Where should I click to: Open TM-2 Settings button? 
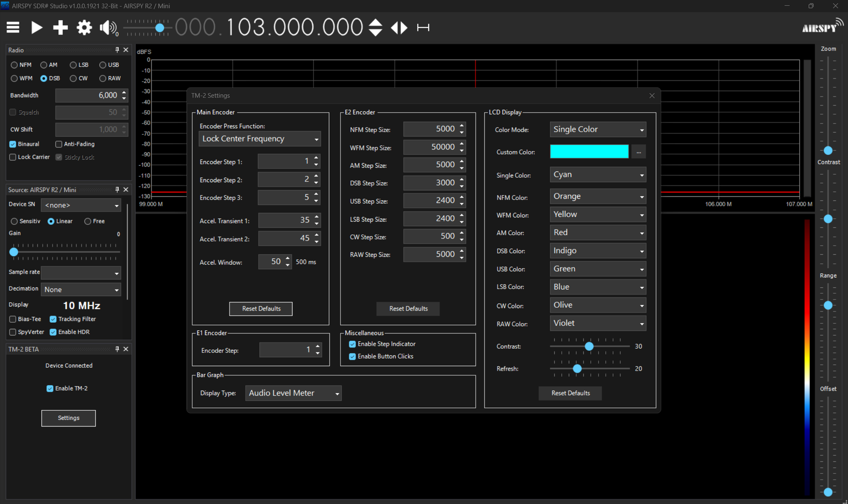coord(68,418)
